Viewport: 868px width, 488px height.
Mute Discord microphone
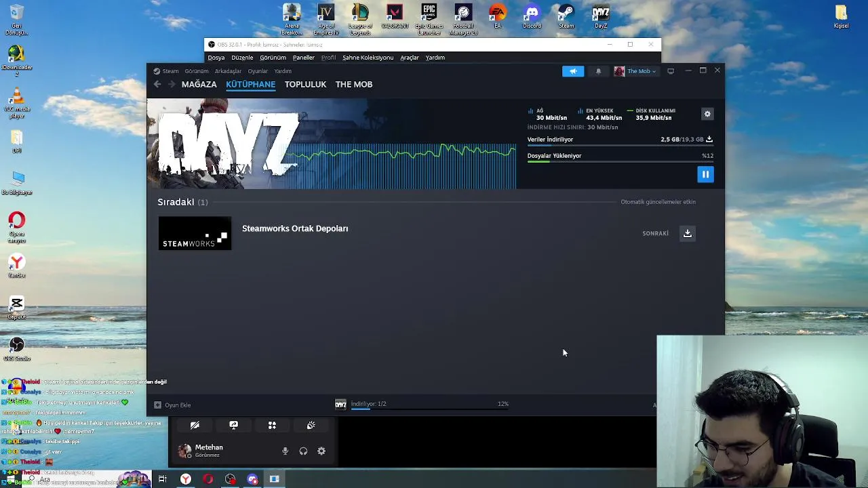pos(285,451)
